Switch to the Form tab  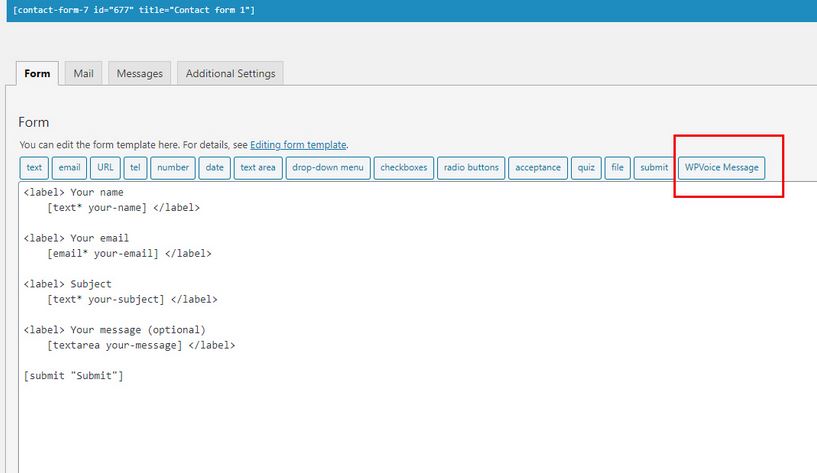(x=37, y=73)
